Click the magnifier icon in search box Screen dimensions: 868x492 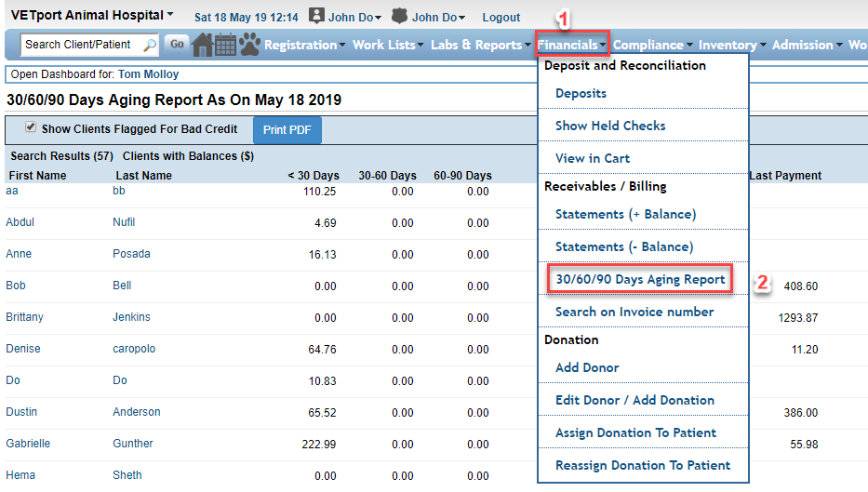pos(150,45)
